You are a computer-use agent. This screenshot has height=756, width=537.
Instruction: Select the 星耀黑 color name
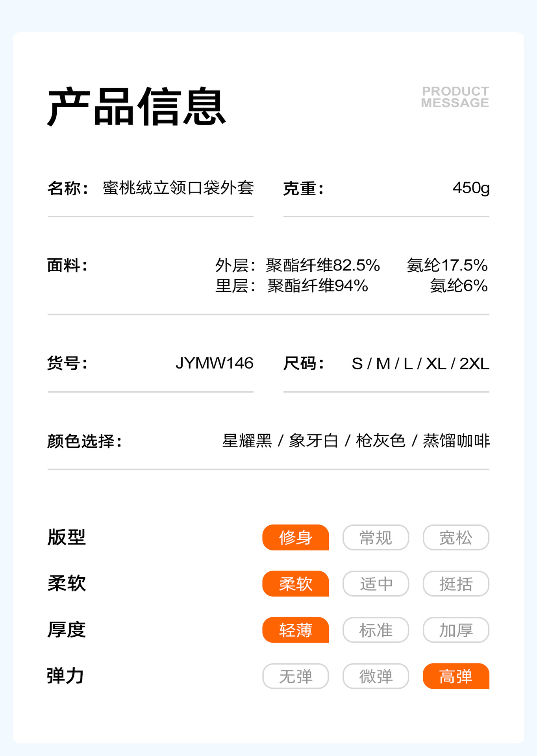pos(247,441)
